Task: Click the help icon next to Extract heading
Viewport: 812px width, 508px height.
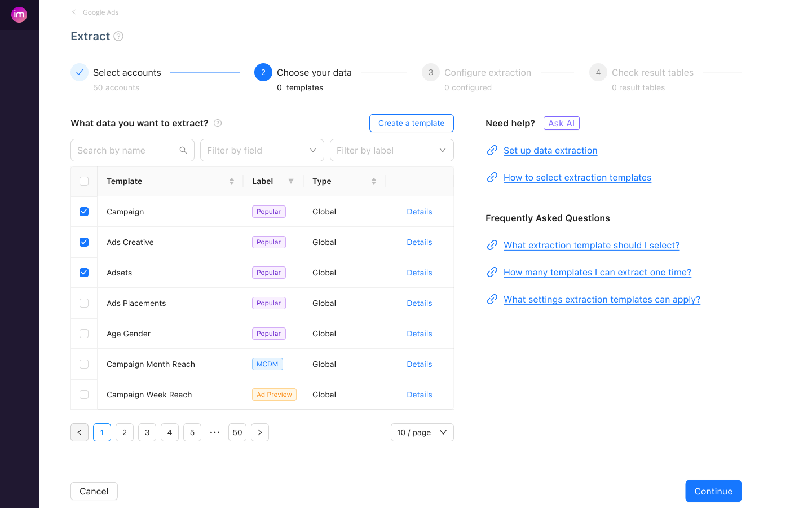Action: click(x=118, y=36)
